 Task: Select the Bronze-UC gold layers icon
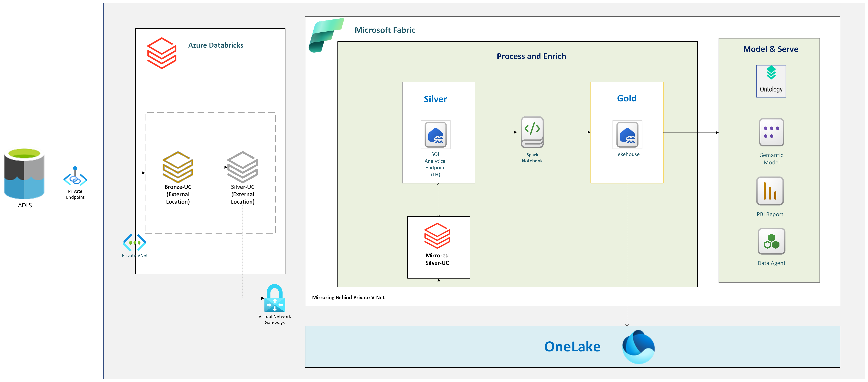pos(178,167)
